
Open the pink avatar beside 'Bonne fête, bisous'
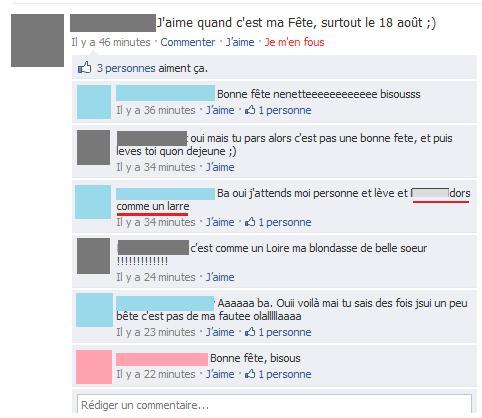(x=94, y=367)
